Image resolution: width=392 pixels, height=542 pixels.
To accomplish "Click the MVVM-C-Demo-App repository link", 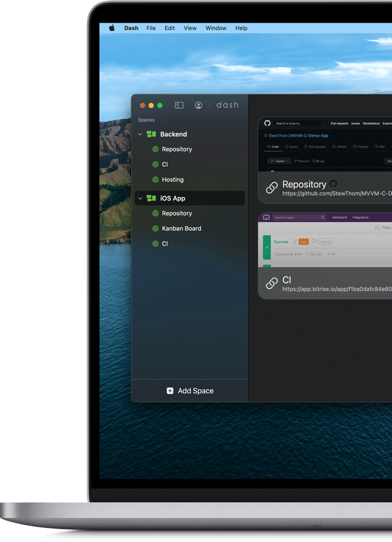I will [x=309, y=136].
